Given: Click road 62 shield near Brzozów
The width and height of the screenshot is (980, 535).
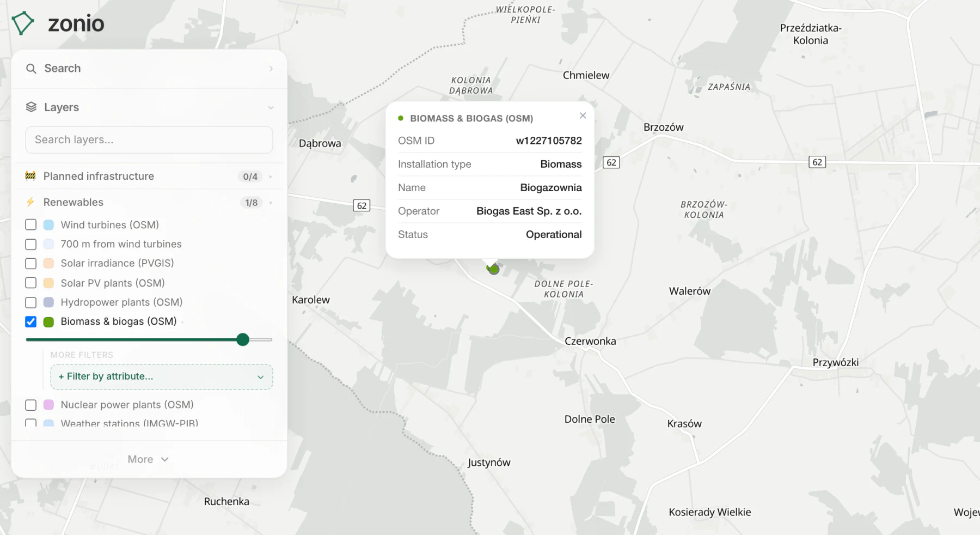Looking at the screenshot, I should pyautogui.click(x=611, y=162).
